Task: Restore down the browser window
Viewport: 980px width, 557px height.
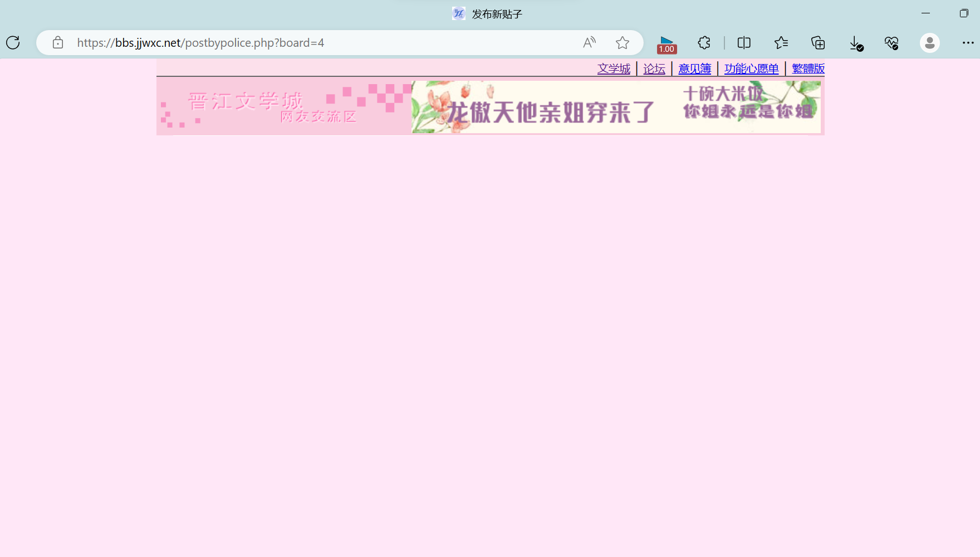Action: click(x=964, y=13)
